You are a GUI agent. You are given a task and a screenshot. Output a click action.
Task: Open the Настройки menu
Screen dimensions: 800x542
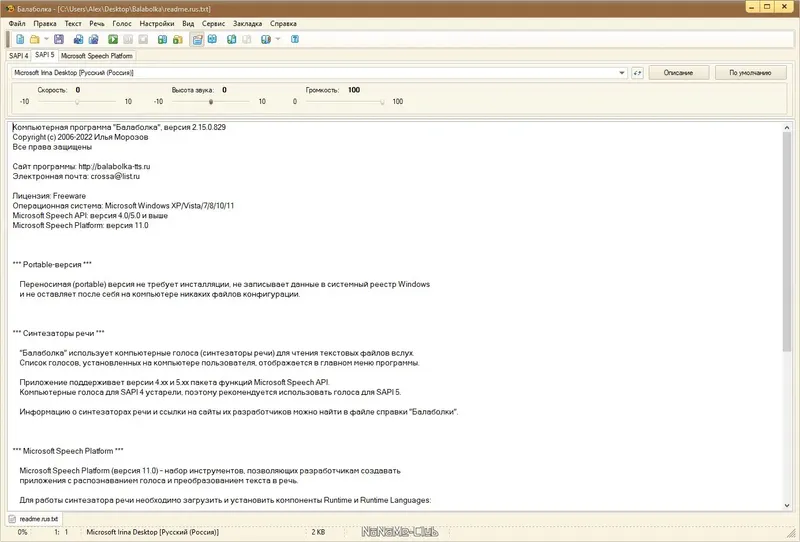(157, 23)
